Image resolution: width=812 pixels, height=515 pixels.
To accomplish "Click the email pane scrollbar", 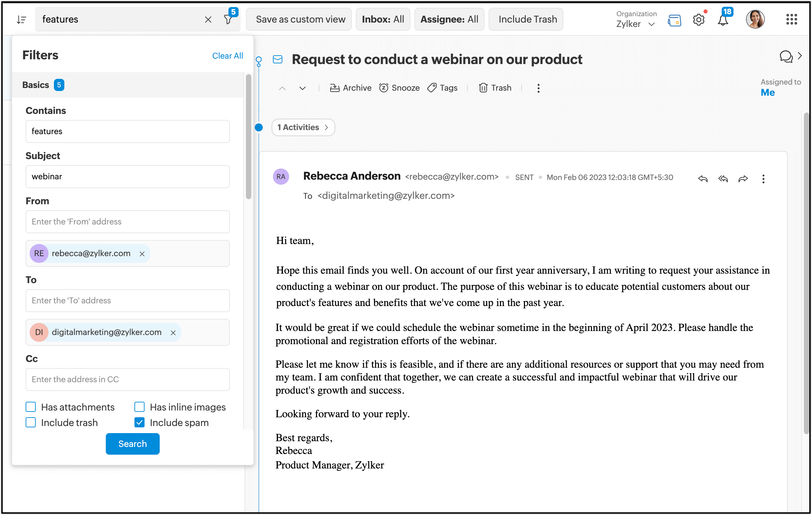I will click(x=806, y=273).
